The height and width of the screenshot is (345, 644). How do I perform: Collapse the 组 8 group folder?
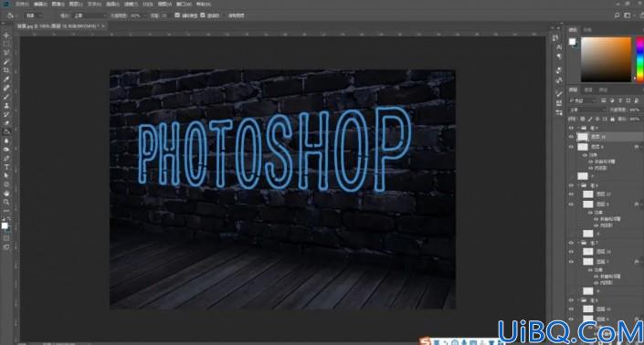pyautogui.click(x=578, y=185)
